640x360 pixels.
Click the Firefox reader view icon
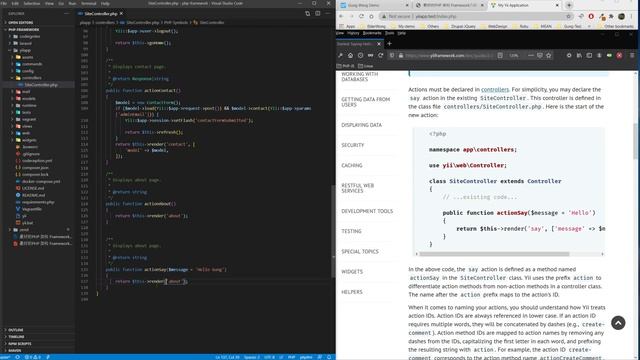[x=500, y=56]
